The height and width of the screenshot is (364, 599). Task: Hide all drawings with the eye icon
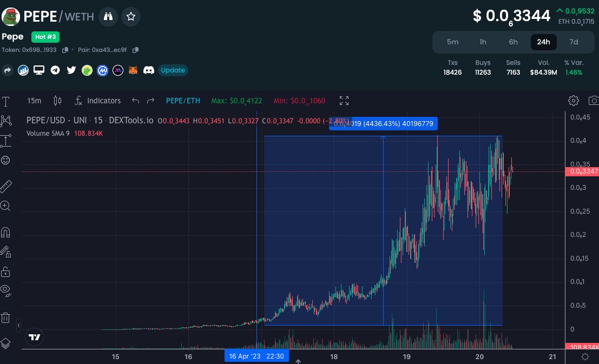[x=5, y=290]
